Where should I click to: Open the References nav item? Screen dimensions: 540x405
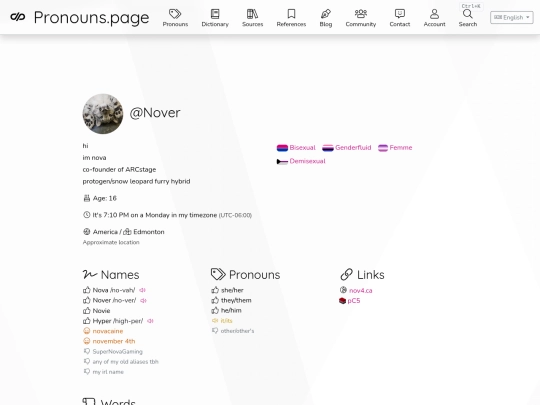coord(291,18)
